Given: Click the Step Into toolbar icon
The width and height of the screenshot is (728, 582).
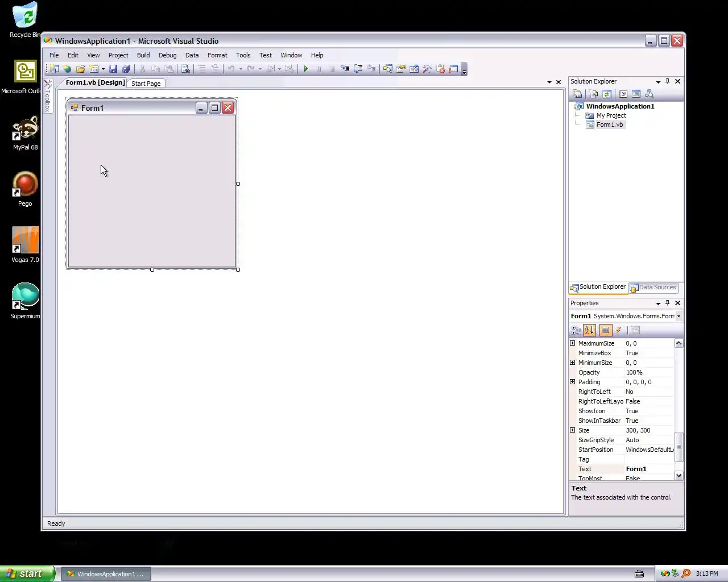Looking at the screenshot, I should tap(345, 69).
